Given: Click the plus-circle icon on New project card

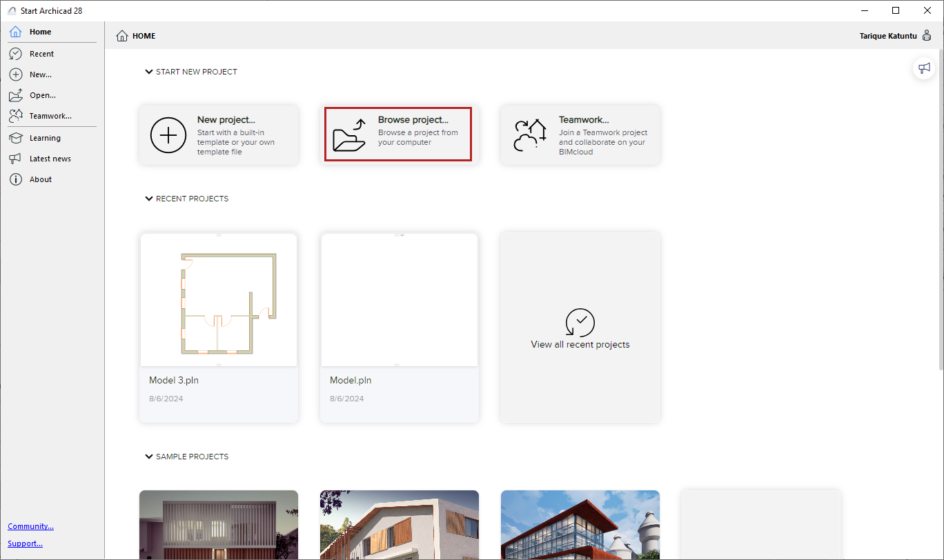Looking at the screenshot, I should coord(168,134).
